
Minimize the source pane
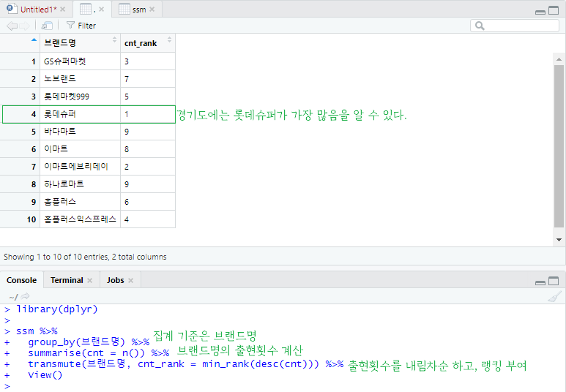tap(540, 12)
